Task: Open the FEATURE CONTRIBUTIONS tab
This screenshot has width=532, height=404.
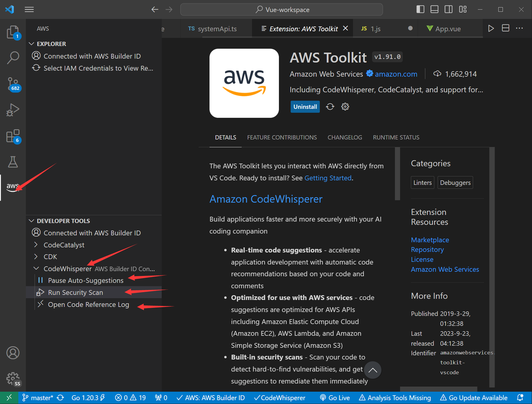Action: [x=282, y=137]
